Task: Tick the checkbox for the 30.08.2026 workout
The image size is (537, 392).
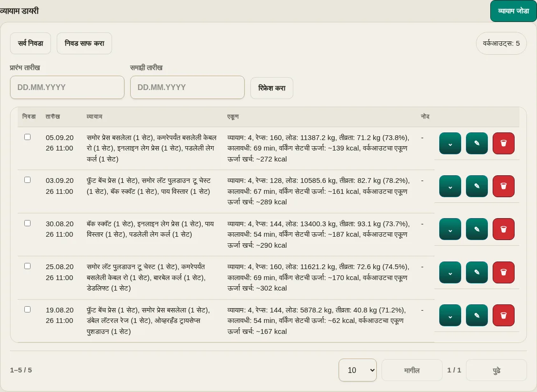Action: [27, 223]
